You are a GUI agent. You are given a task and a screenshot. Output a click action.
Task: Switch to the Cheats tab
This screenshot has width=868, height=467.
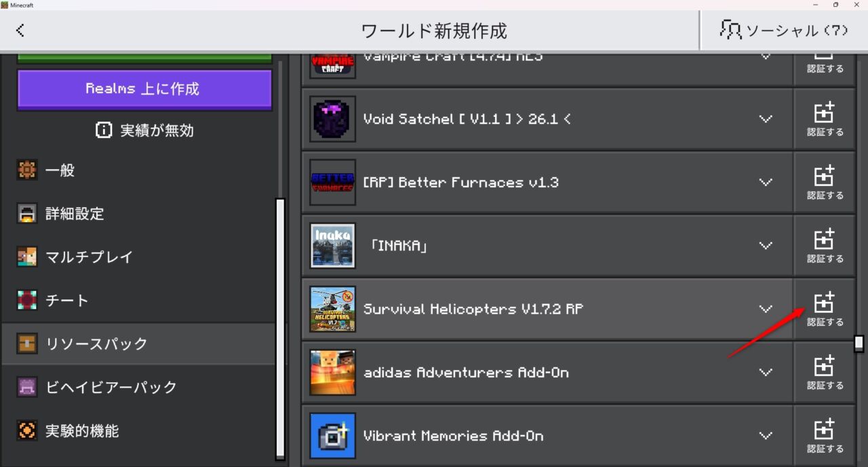pos(139,301)
